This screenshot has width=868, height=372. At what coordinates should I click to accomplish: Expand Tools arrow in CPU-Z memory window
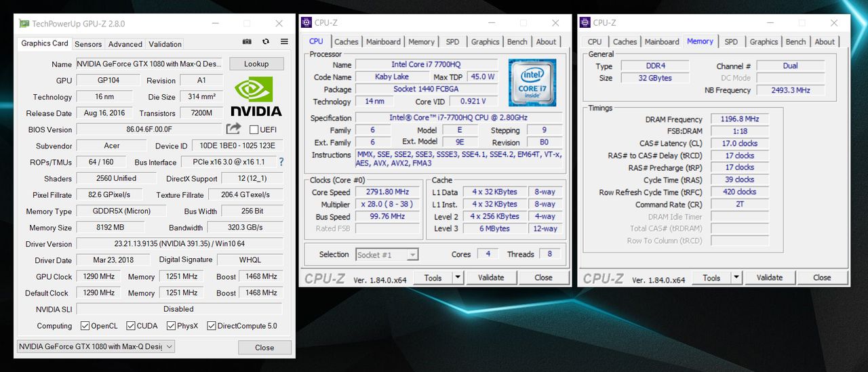pyautogui.click(x=736, y=277)
